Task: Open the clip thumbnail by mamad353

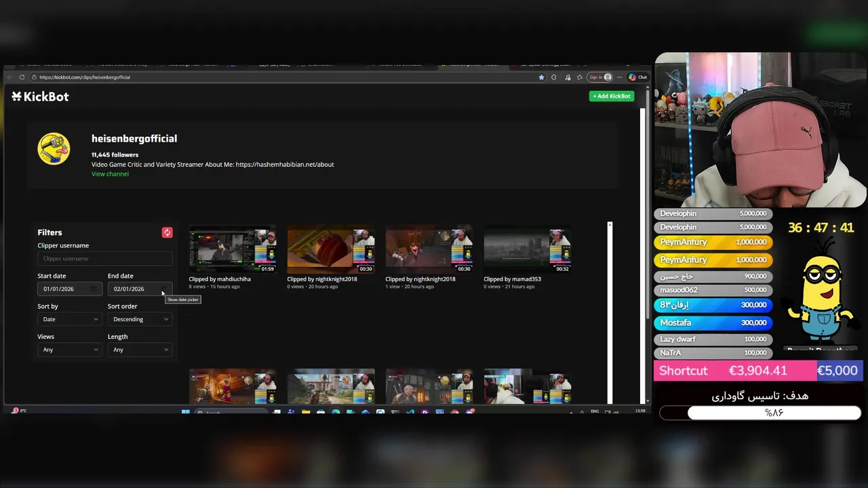Action: (x=528, y=249)
